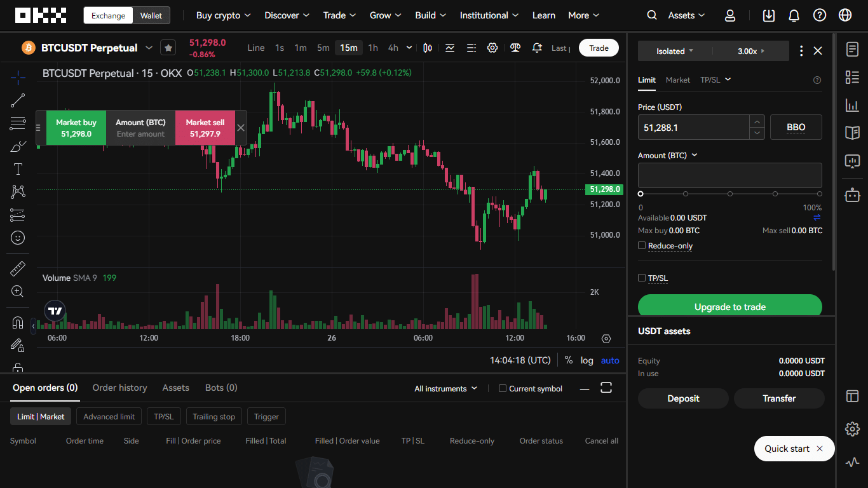Open the brush drawing tool
The image size is (868, 488).
point(18,146)
